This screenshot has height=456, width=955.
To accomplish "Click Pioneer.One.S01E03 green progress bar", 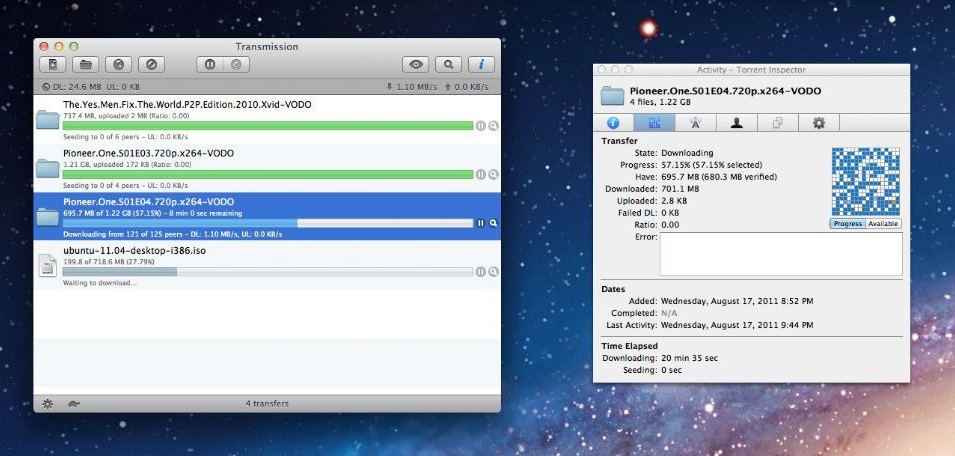I will 268,174.
